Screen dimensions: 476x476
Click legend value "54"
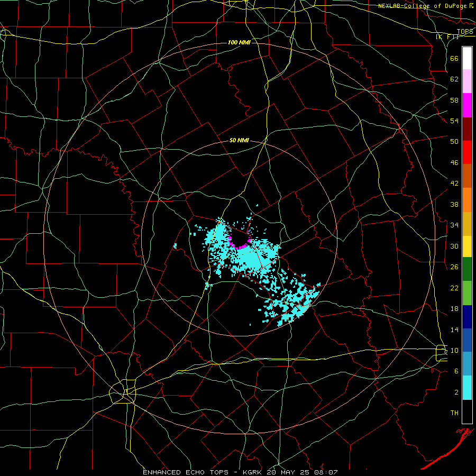(454, 121)
